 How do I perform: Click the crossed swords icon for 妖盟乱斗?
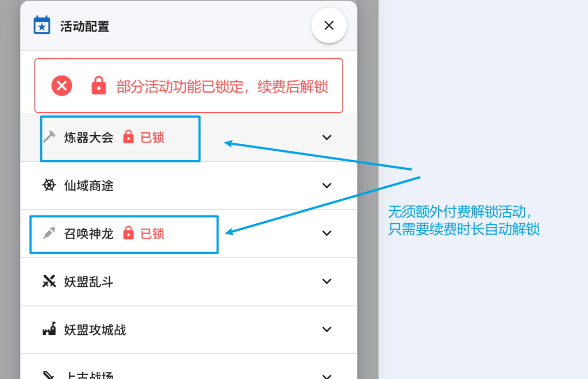pos(49,281)
